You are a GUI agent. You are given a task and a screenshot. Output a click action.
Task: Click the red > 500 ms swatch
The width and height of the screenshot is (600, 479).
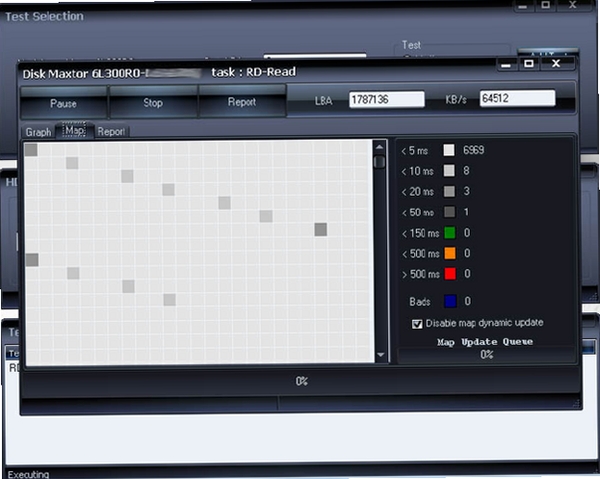click(x=450, y=274)
